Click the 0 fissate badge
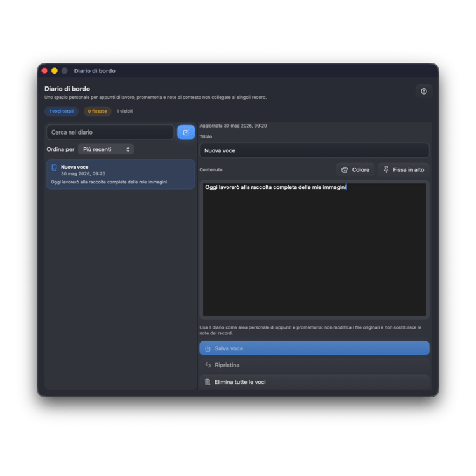This screenshot has height=476, width=476. (x=98, y=112)
